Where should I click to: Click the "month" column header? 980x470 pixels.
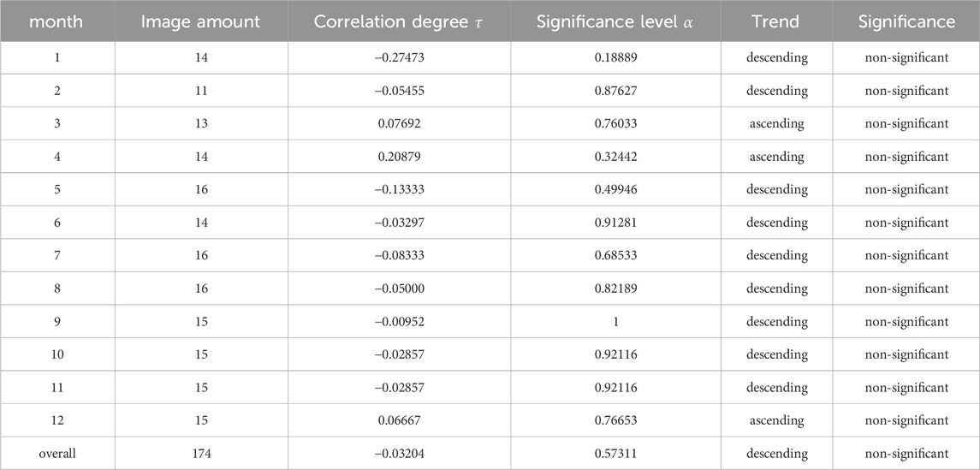57,22
